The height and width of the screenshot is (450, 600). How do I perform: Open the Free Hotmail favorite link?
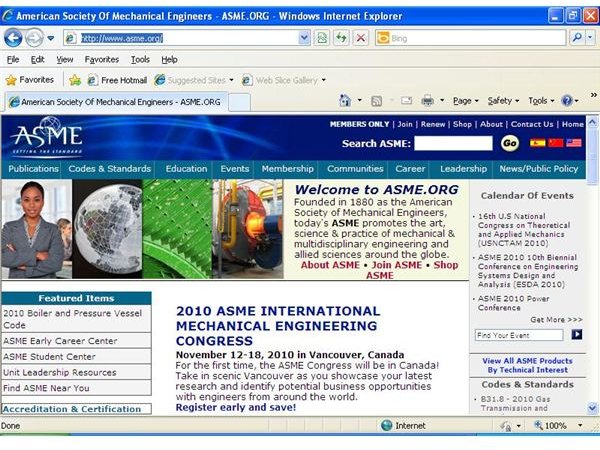(x=117, y=80)
